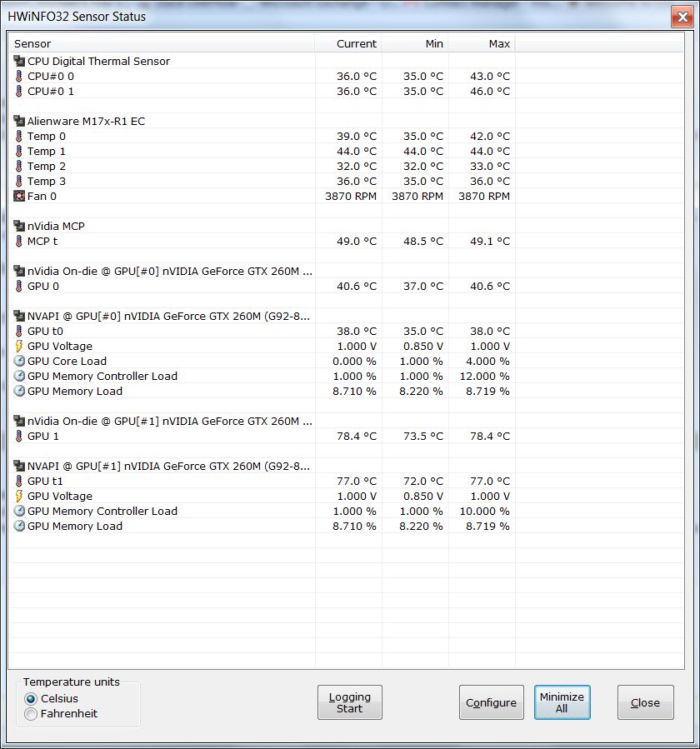Image resolution: width=700 pixels, height=749 pixels.
Task: Click the Current column header
Action: click(348, 43)
